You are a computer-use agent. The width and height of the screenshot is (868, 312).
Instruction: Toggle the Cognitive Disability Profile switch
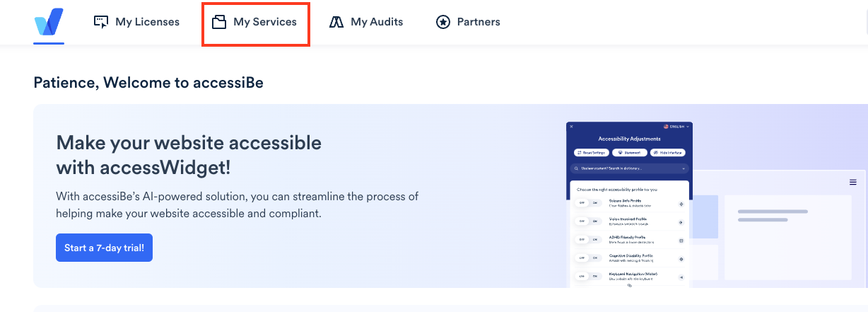pos(588,258)
